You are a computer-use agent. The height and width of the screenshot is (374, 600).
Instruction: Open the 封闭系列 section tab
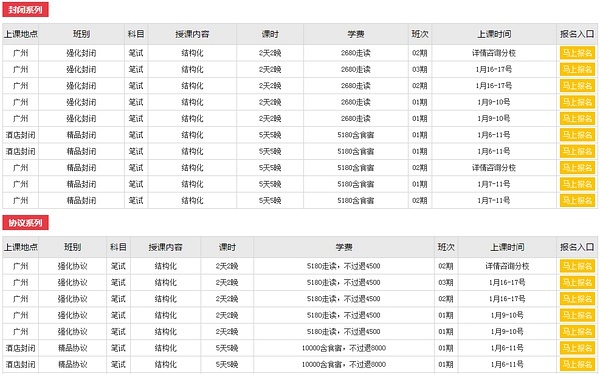(25, 10)
